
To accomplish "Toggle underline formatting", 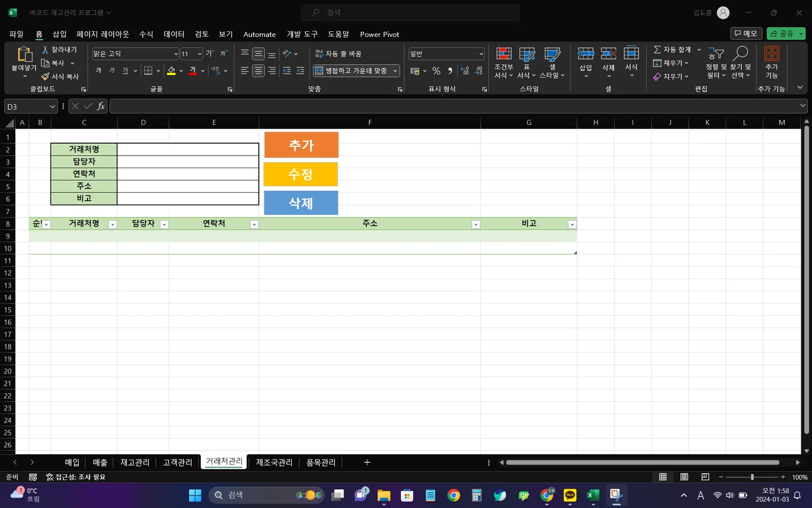I will point(125,70).
